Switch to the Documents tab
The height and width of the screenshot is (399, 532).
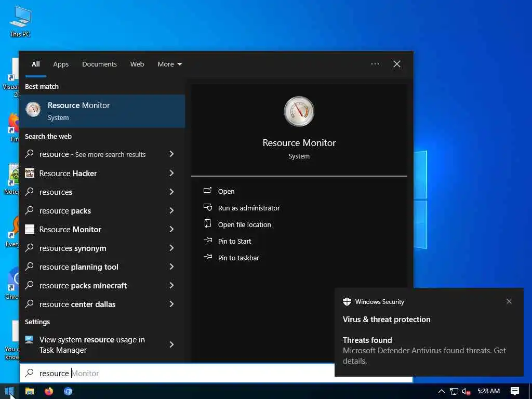[99, 64]
